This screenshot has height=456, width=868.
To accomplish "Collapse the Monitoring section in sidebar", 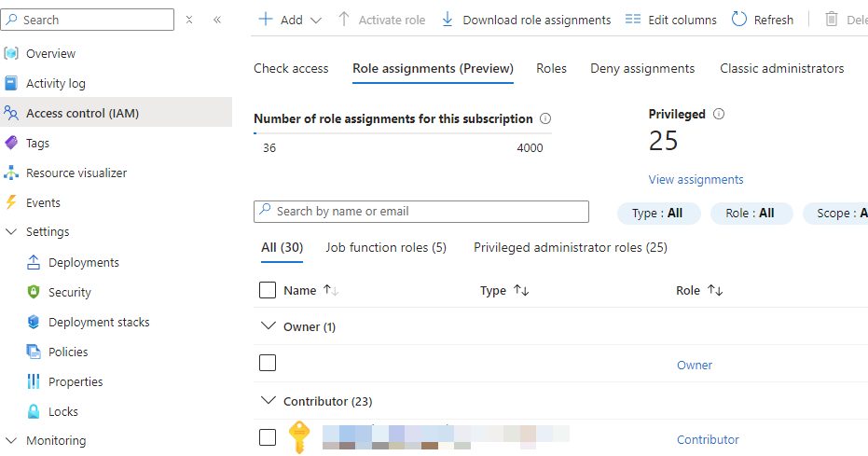I will (11, 440).
